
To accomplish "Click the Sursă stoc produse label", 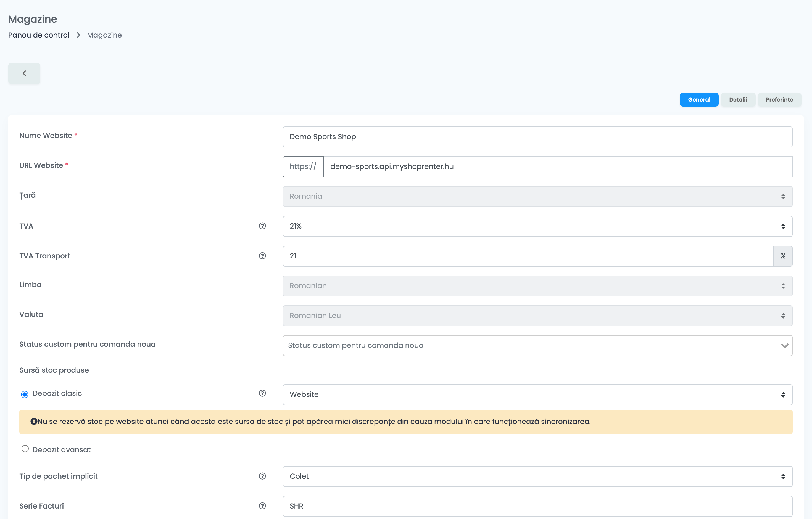I will pos(54,370).
